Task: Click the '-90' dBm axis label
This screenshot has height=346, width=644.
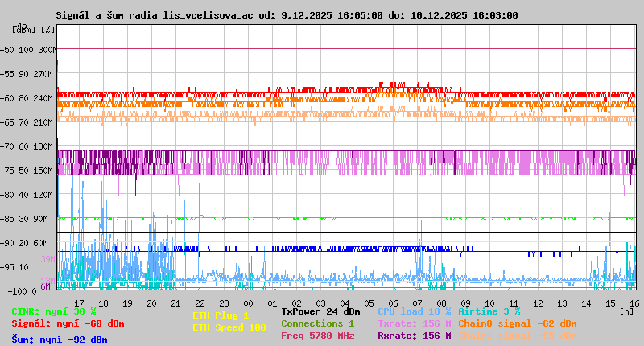Action: 7,243
